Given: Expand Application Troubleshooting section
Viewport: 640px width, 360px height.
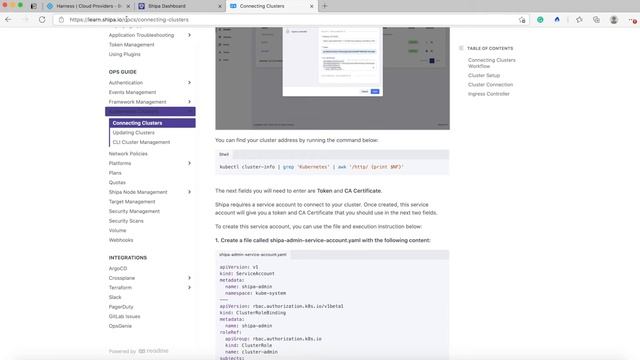Looking at the screenshot, I should point(189,35).
